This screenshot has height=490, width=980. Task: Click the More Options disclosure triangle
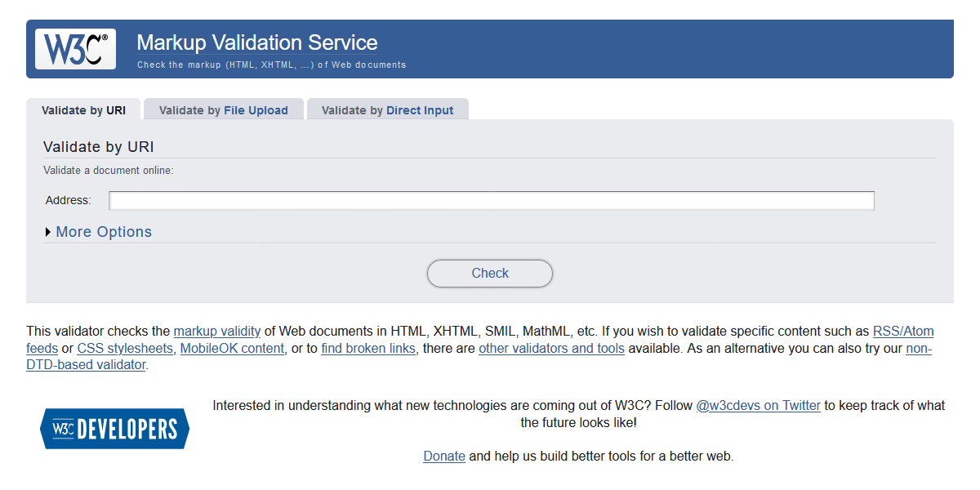47,231
